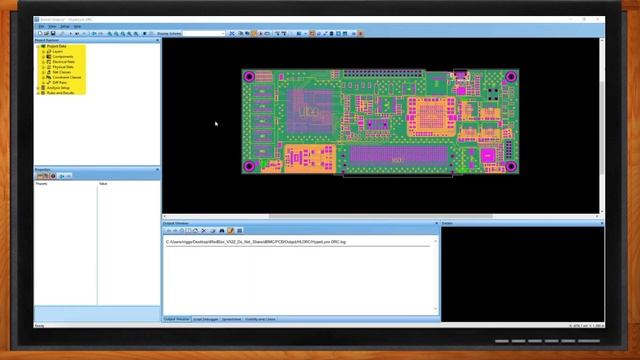Open the Help menu

(77, 27)
